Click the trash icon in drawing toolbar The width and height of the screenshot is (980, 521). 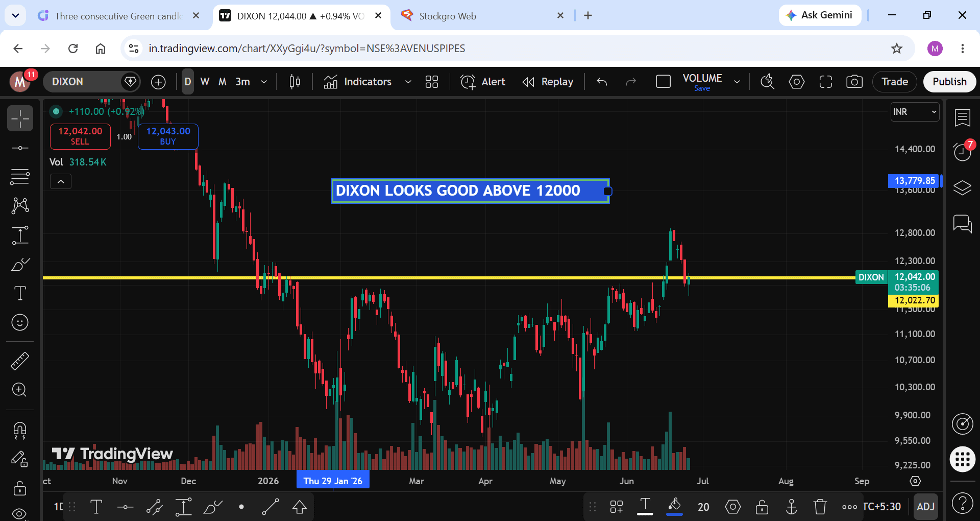click(820, 507)
